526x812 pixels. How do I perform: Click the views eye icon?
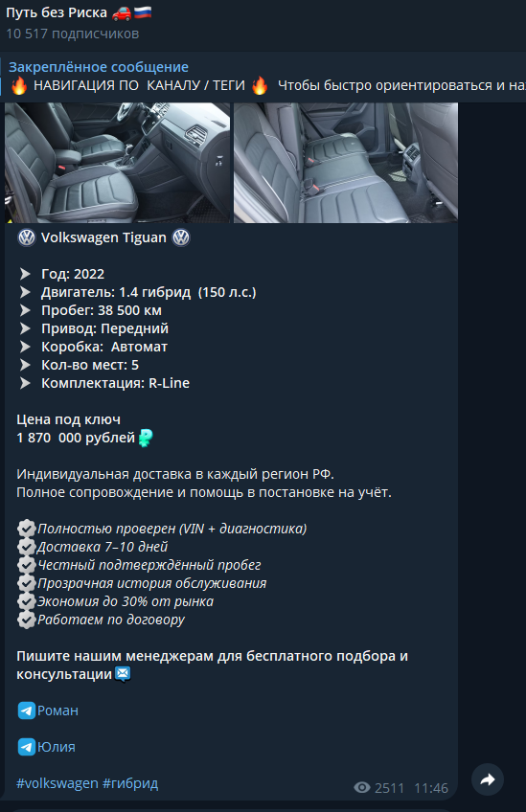tap(362, 788)
